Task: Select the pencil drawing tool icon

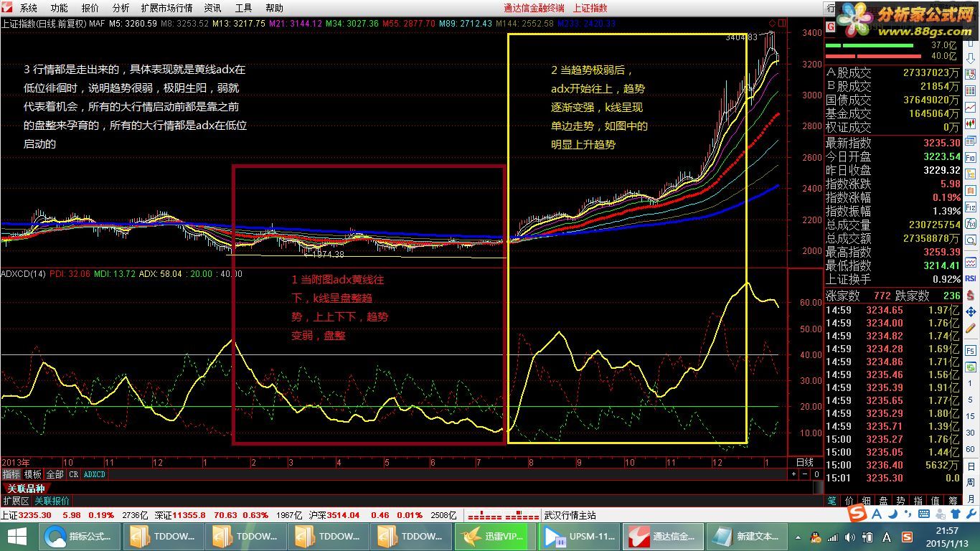Action: click(971, 329)
